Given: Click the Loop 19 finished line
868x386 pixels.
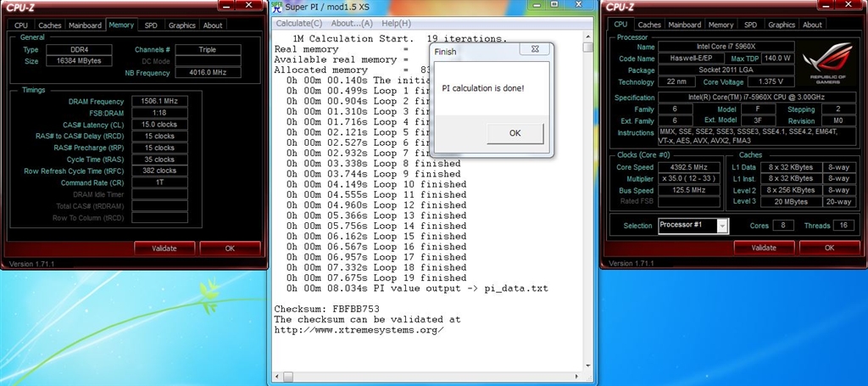Looking at the screenshot, I should click(376, 278).
